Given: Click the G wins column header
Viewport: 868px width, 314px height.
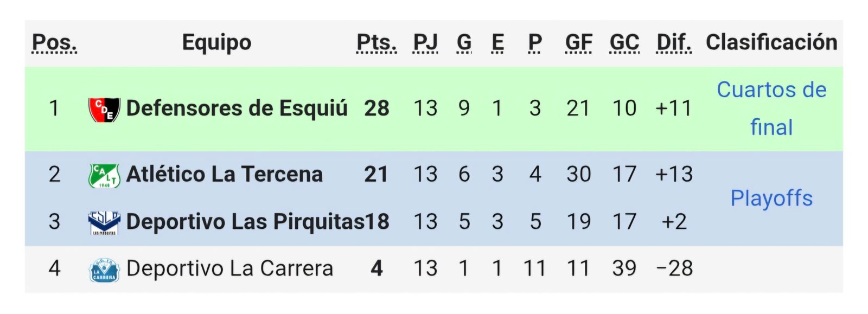Looking at the screenshot, I should click(x=464, y=42).
